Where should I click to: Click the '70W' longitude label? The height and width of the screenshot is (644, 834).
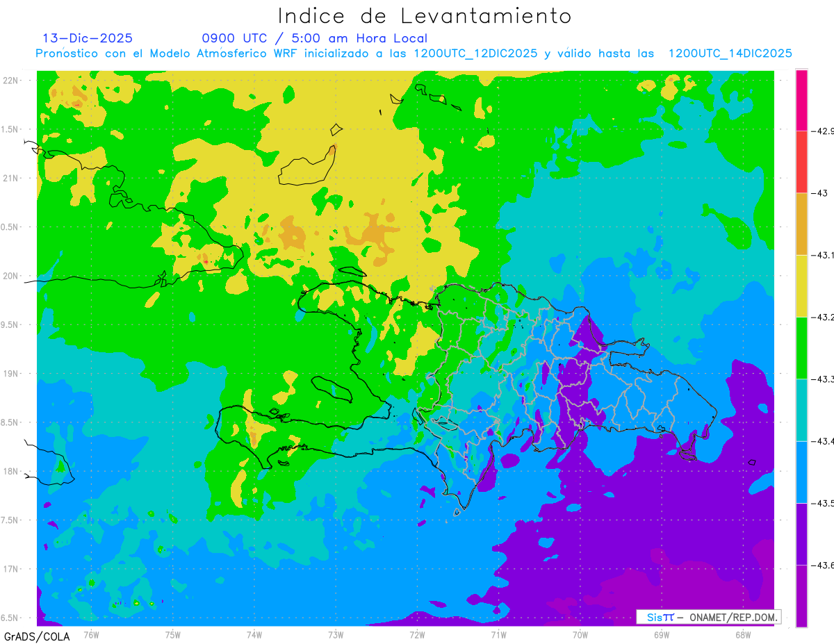click(580, 635)
